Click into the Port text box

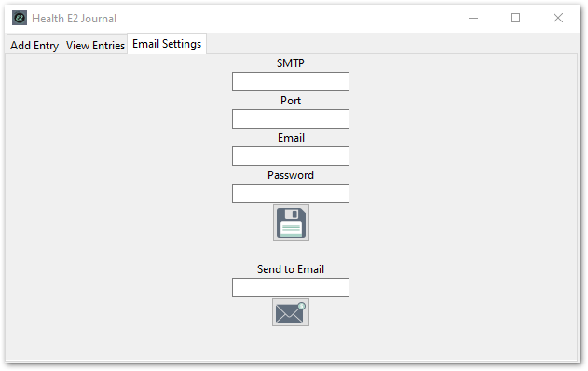[x=291, y=118]
